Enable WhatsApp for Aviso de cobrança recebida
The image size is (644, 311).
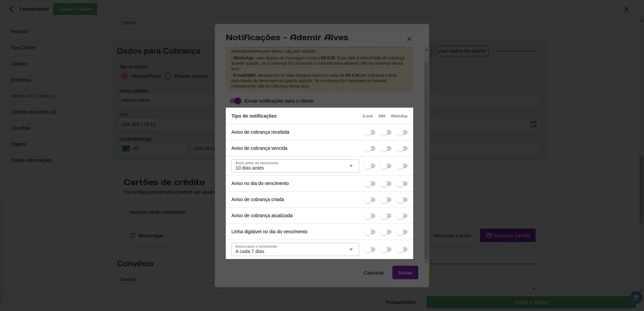402,132
